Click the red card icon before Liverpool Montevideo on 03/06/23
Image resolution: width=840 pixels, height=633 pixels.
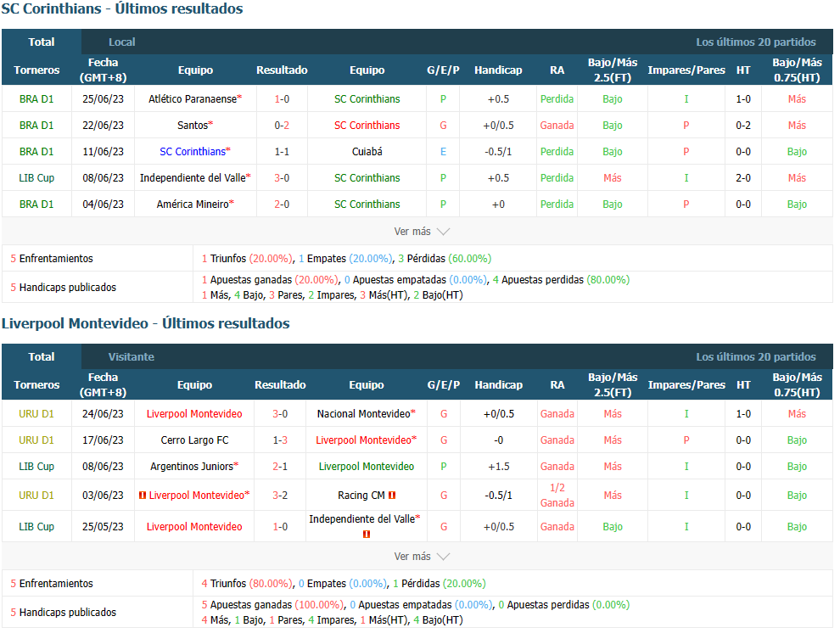pyautogui.click(x=142, y=496)
